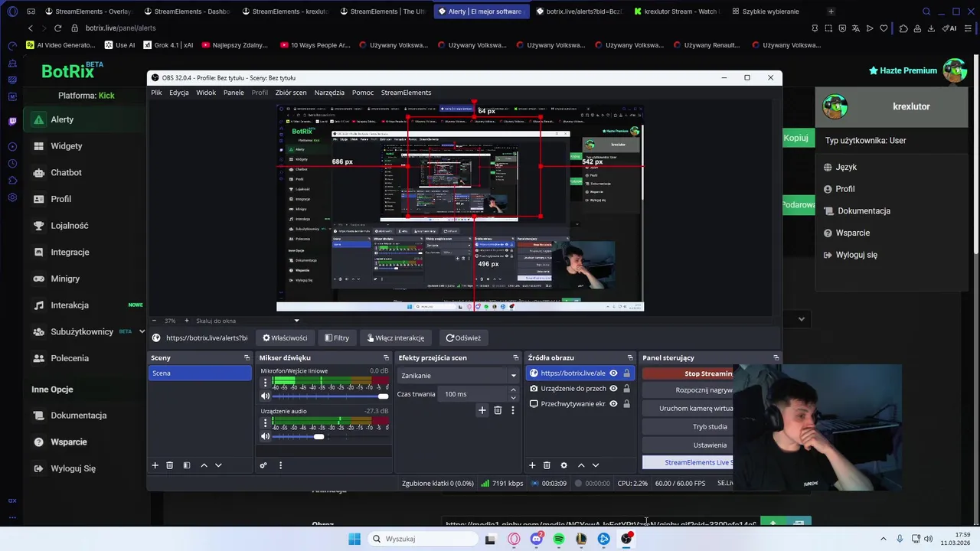Select Scena in the Sceny list

200,373
